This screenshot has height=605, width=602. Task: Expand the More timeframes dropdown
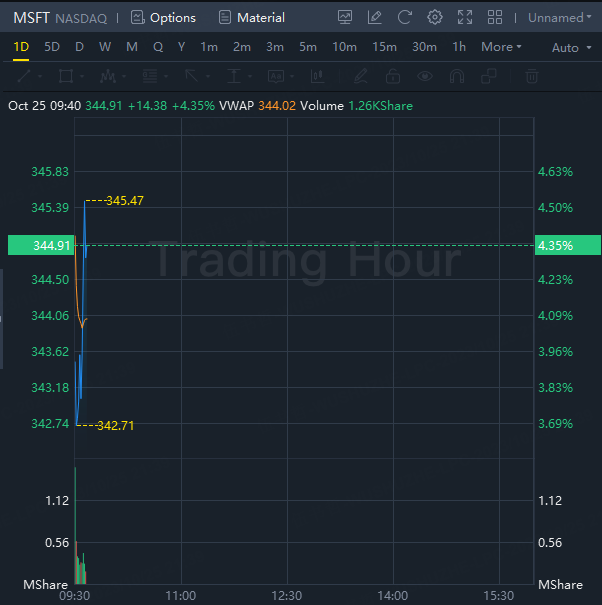pyautogui.click(x=501, y=47)
